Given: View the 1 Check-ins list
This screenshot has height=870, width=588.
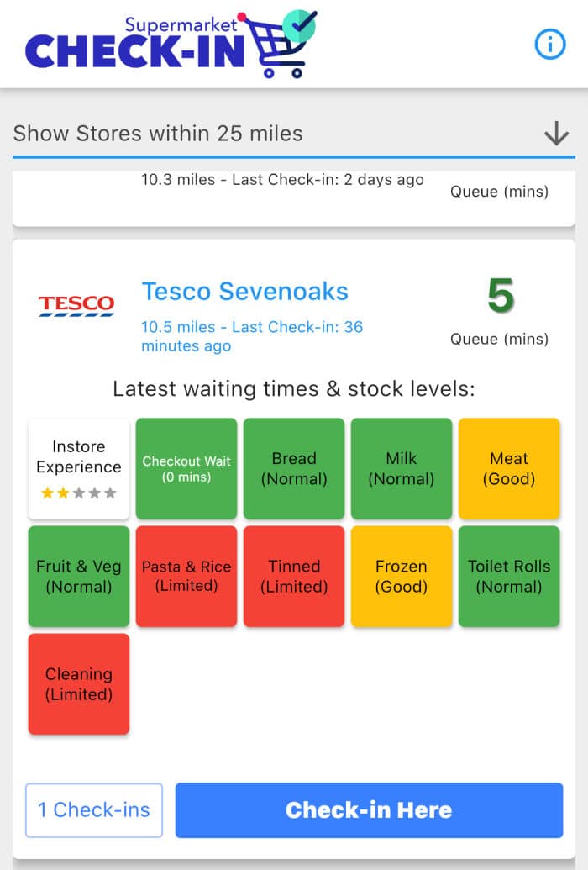Looking at the screenshot, I should [94, 810].
